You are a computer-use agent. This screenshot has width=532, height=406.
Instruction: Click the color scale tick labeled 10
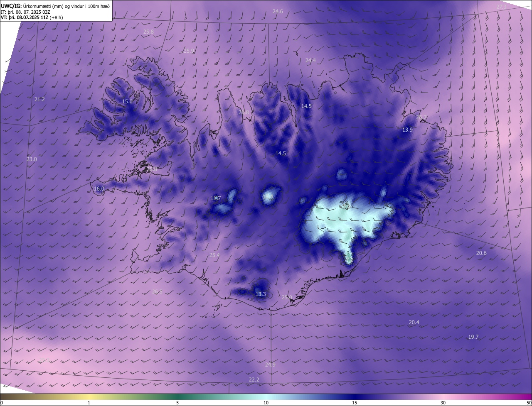coord(266,403)
